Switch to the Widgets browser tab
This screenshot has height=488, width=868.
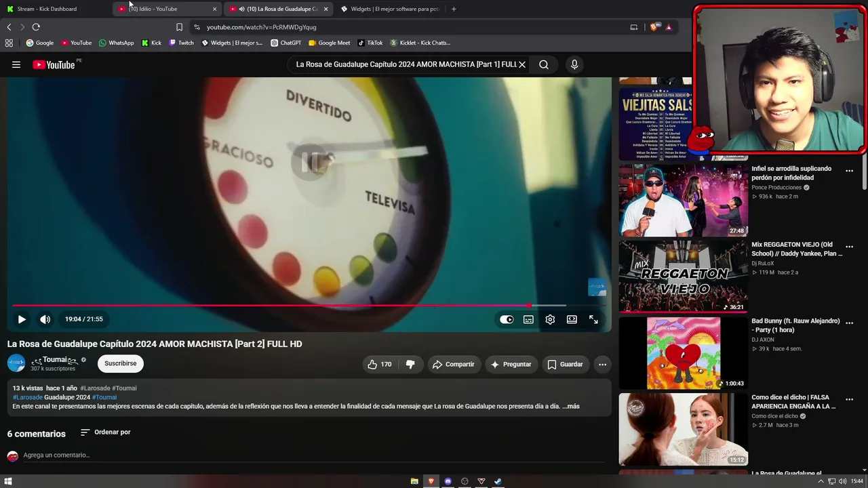(390, 9)
